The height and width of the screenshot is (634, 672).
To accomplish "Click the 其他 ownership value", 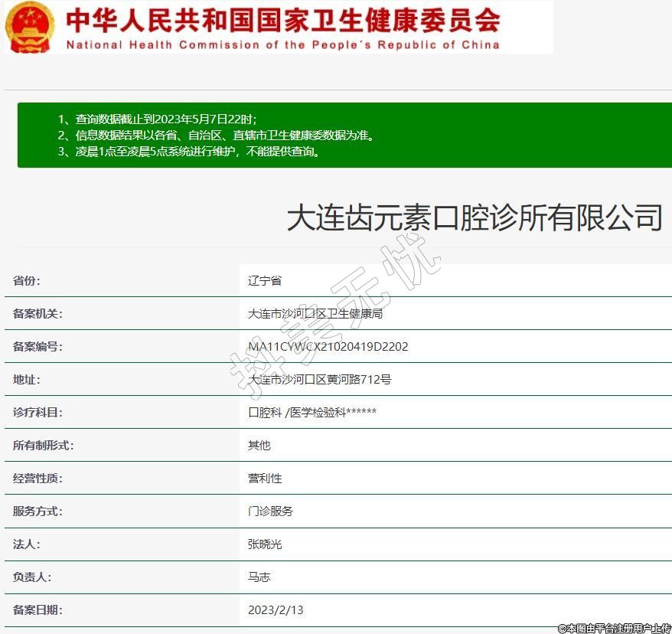I will coord(259,445).
